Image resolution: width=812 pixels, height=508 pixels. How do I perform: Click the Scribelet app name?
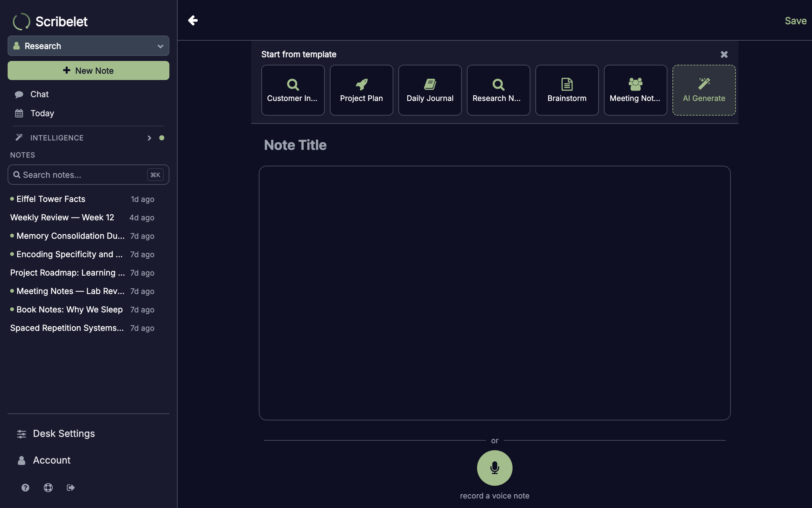(62, 22)
